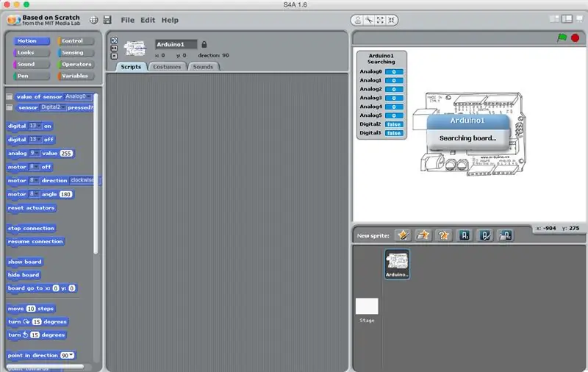Switch to small stage view mode
Viewport: 588px width, 372px height.
tap(554, 19)
